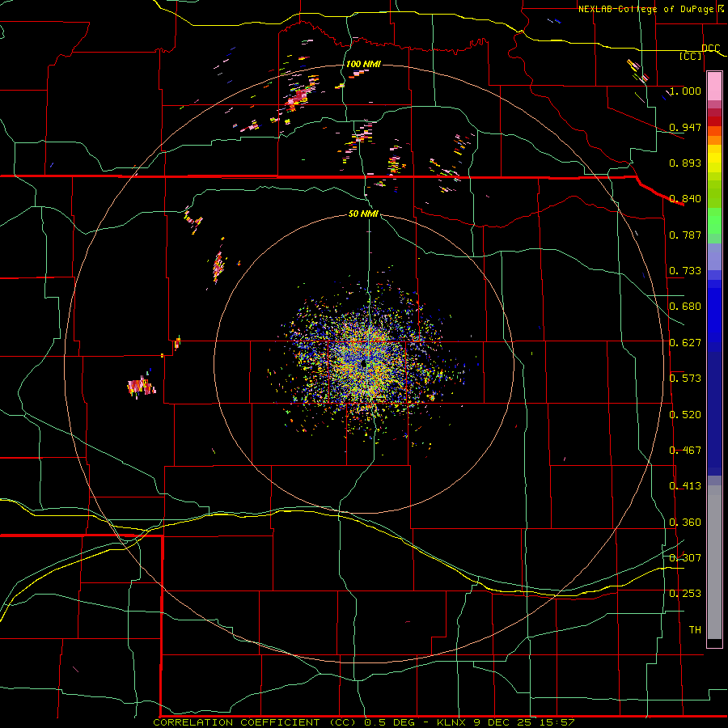Screen dimensions: 728x728
Task: Click the 0.680 scale value
Action: 685,307
